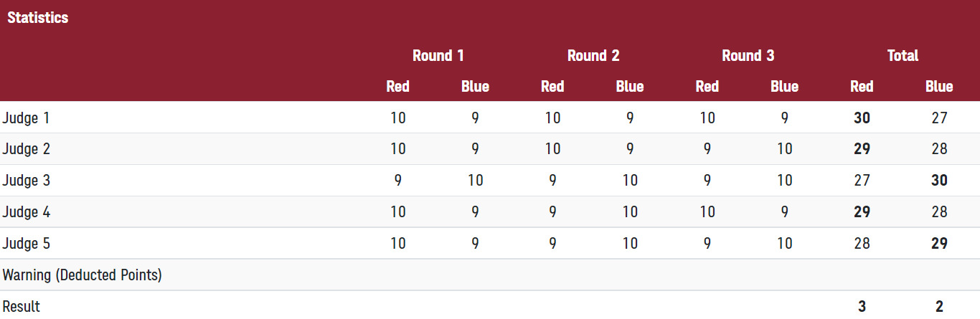Click the Statistics heading
The width and height of the screenshot is (980, 319).
(x=38, y=18)
